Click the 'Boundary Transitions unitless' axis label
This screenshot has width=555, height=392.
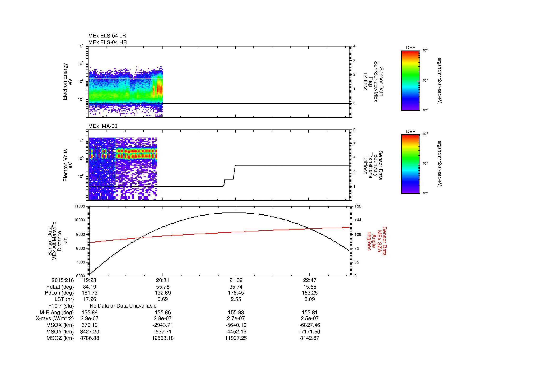[x=373, y=166]
